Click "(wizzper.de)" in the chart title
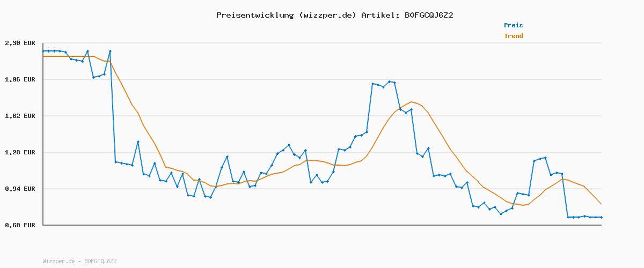The width and height of the screenshot is (644, 268). click(x=327, y=15)
